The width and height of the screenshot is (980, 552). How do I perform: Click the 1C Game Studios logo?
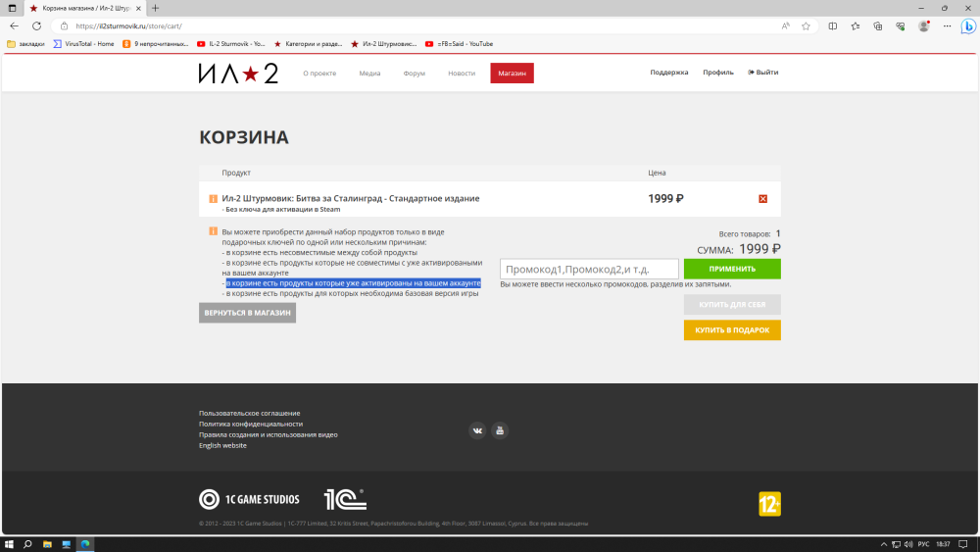(249, 499)
